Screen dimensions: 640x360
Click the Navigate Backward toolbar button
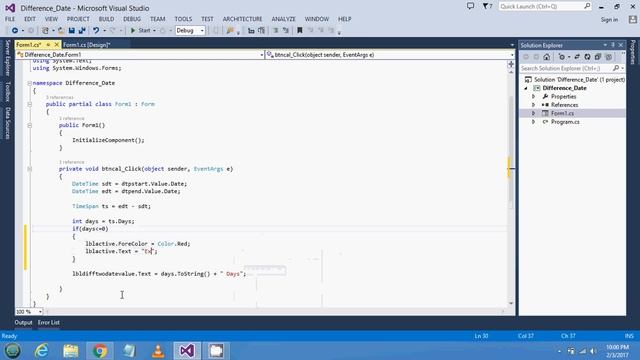pos(15,31)
